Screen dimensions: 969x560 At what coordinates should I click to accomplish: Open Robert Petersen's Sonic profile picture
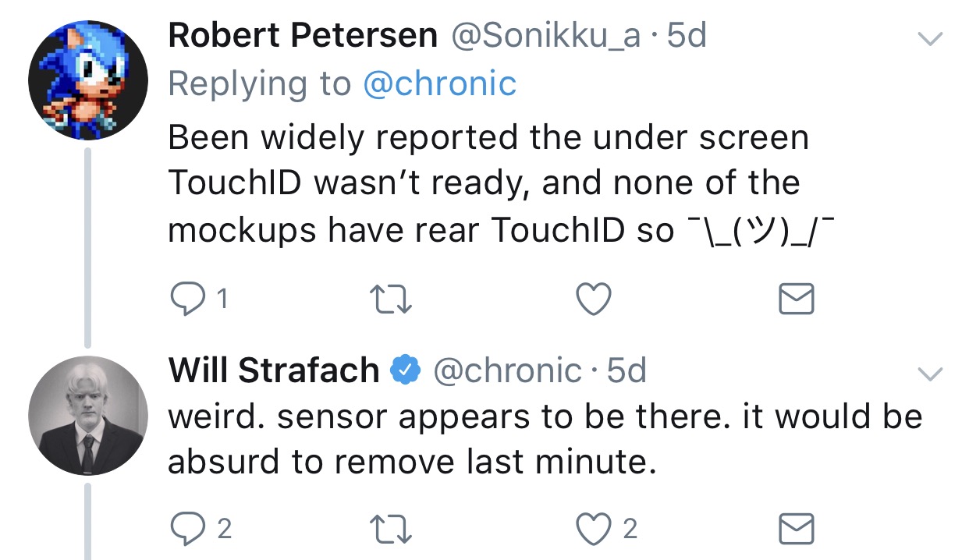pyautogui.click(x=88, y=80)
